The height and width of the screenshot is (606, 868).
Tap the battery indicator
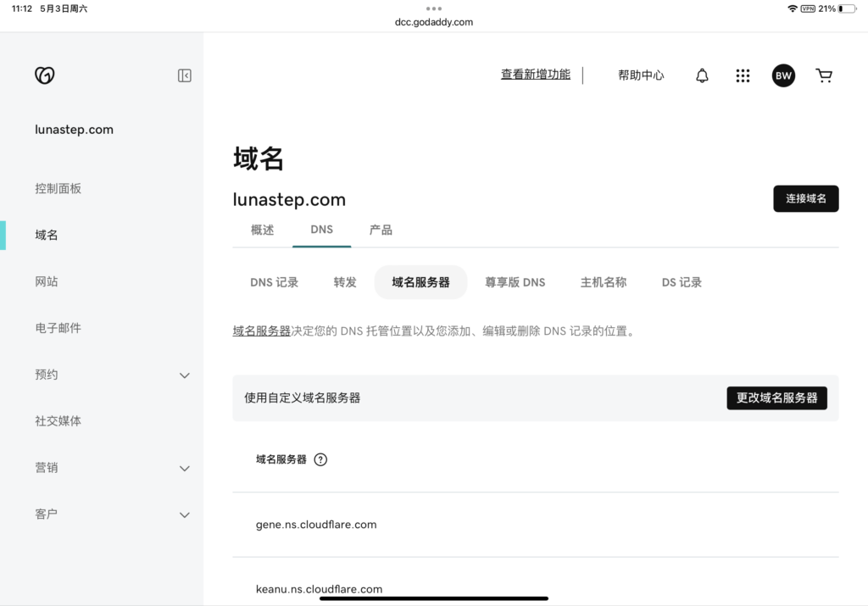pyautogui.click(x=847, y=8)
